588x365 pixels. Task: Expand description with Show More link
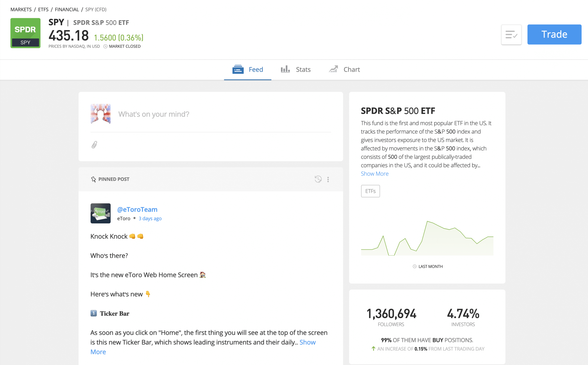pos(375,174)
